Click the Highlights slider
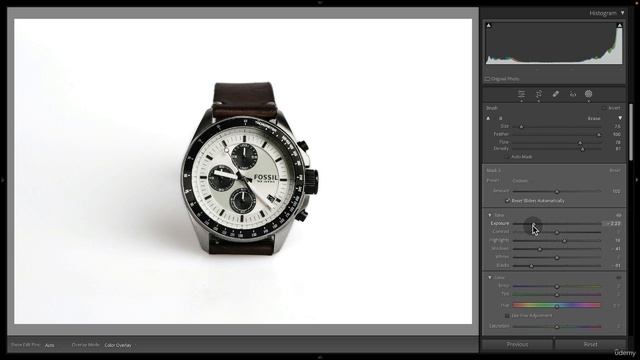 [x=556, y=241]
